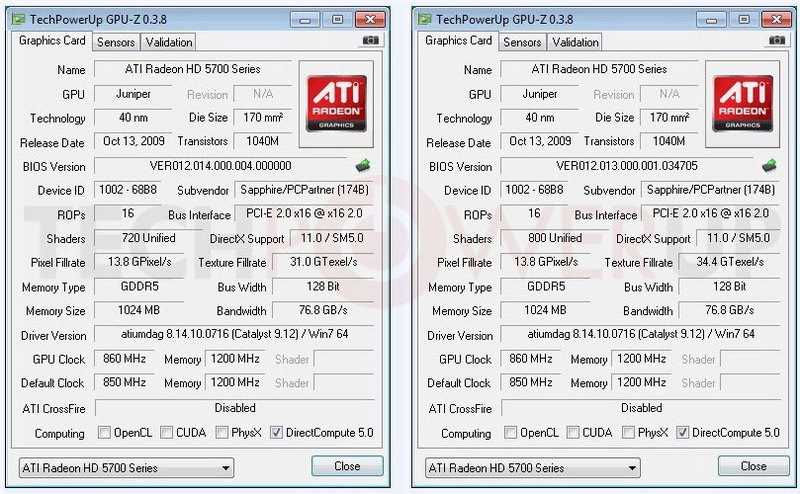This screenshot has width=800, height=494.
Task: Click the 76.8 GB/s Bandwidth field in right window
Action: (x=730, y=310)
